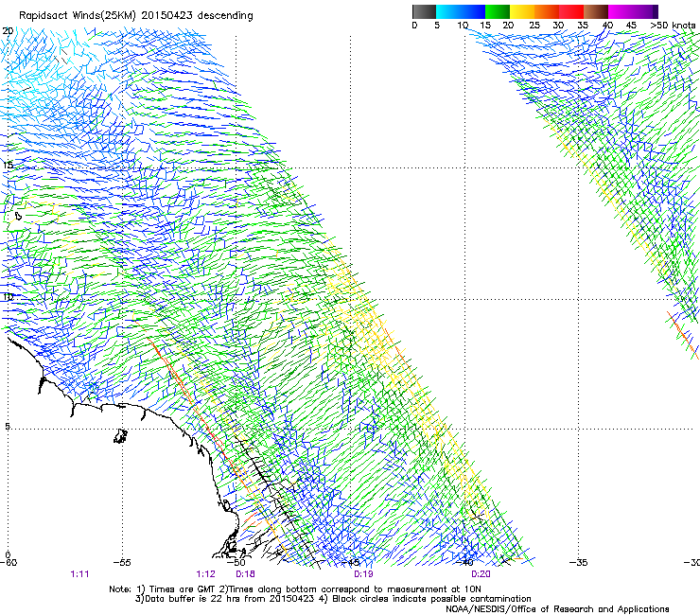Image resolution: width=700 pixels, height=615 pixels.
Task: Click the longitude label '-55'
Action: (x=122, y=562)
